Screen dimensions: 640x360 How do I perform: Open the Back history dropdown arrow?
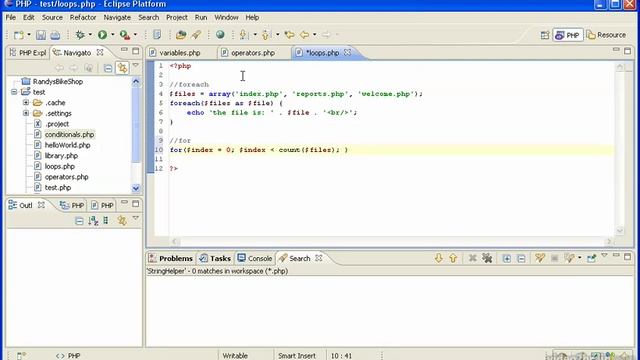(315, 35)
